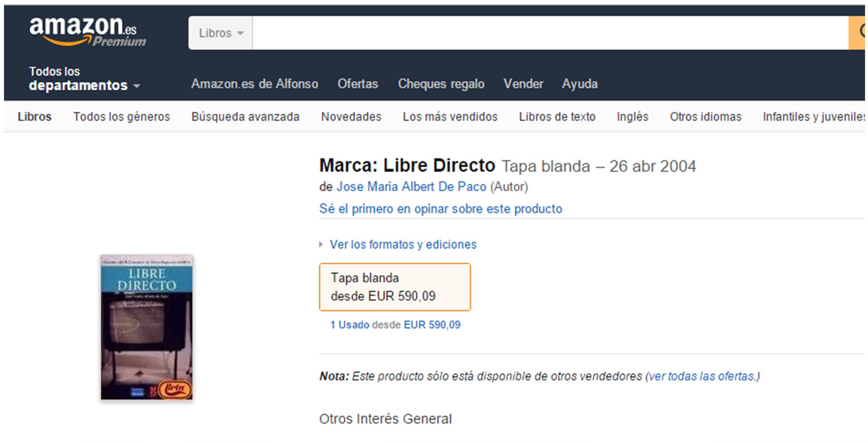Image resolution: width=868 pixels, height=443 pixels.
Task: Click Sé el primero en opinar link
Action: click(440, 209)
